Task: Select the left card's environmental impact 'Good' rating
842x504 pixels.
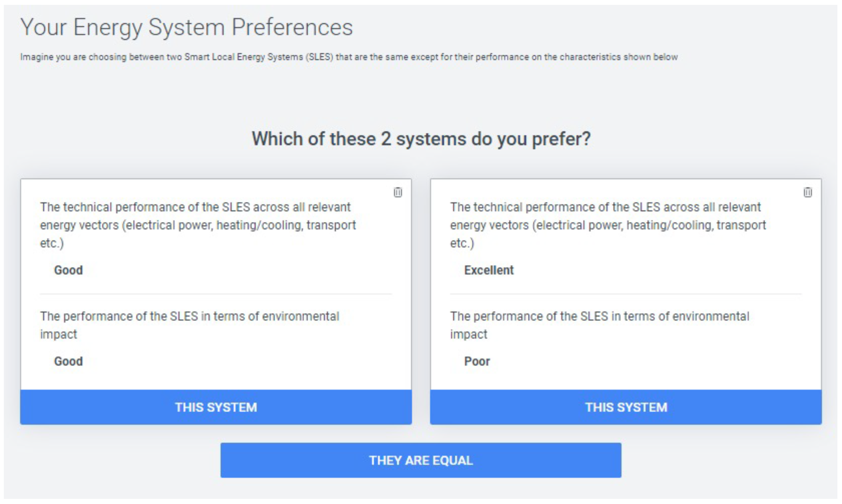Action: (x=68, y=361)
